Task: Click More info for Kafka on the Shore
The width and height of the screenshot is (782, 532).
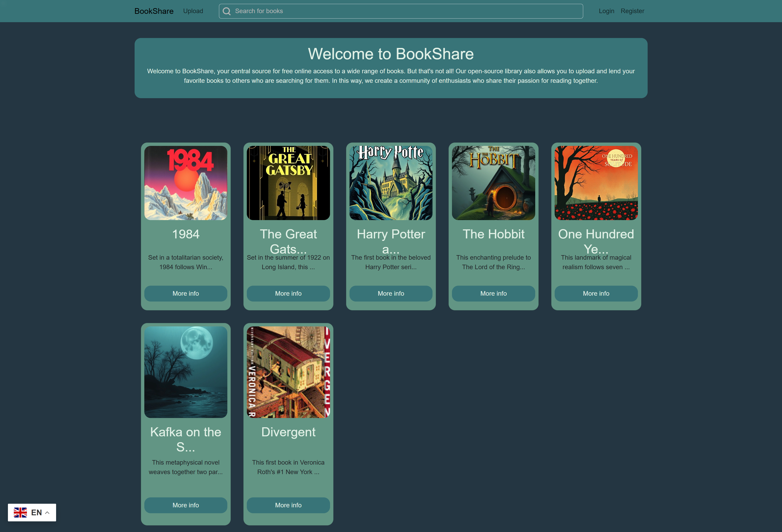Action: tap(185, 505)
